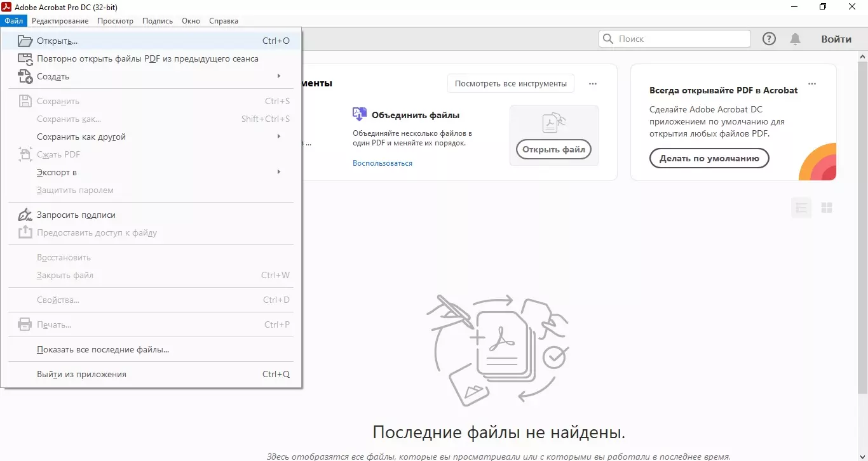Click the pen signature icon beside Запросить подписи
The width and height of the screenshot is (868, 461).
pyautogui.click(x=25, y=215)
